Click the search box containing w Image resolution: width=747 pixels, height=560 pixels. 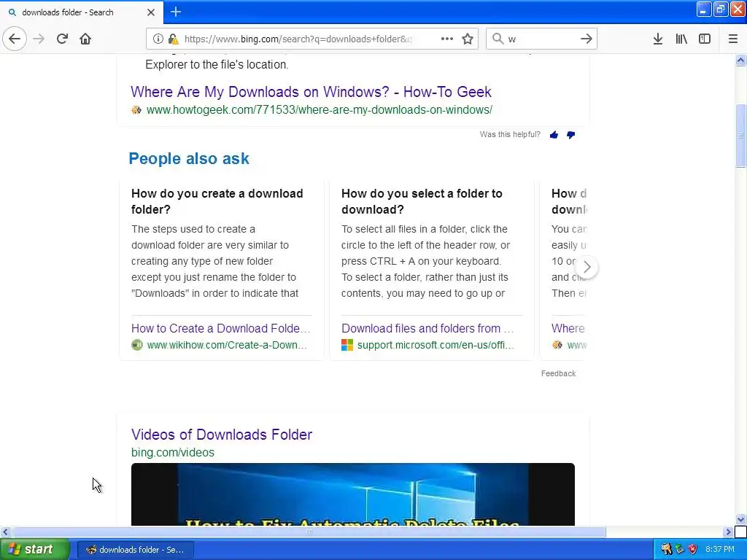[x=541, y=39]
